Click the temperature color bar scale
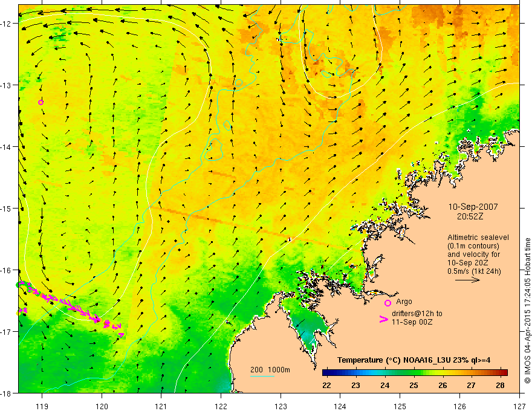Image resolution: width=532 pixels, height=411 pixels. tap(415, 372)
